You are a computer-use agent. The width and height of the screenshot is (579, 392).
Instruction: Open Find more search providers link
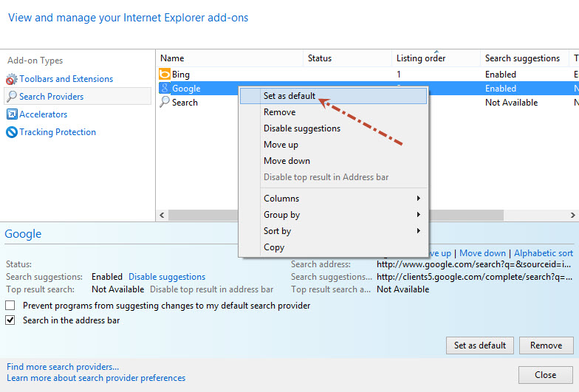[63, 367]
